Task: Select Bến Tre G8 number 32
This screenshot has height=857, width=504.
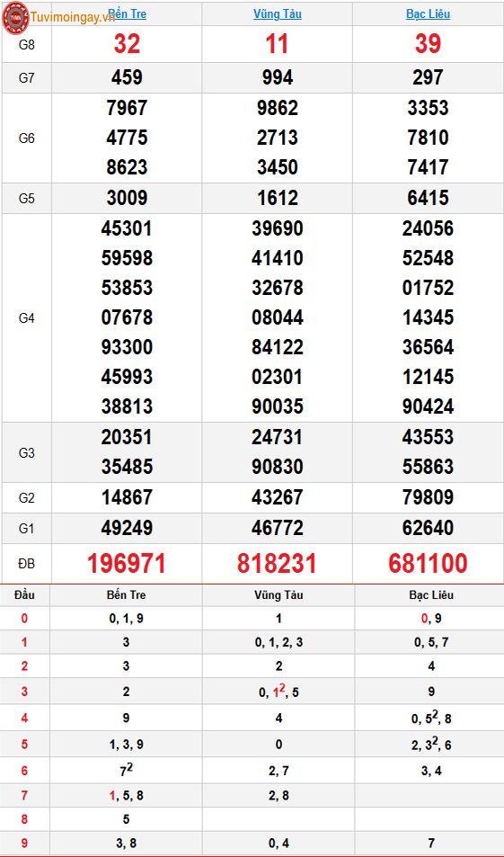Action: [x=128, y=44]
